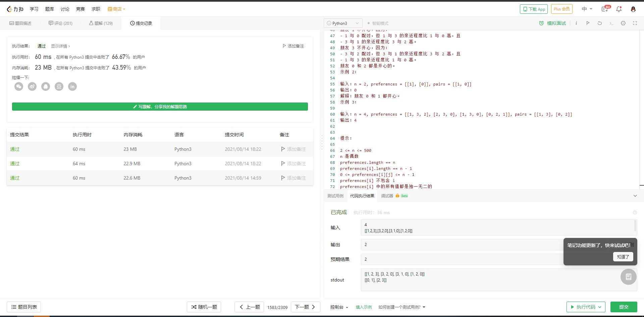The height and width of the screenshot is (317, 644).
Task: Expand 显示详情 details
Action: [x=60, y=46]
